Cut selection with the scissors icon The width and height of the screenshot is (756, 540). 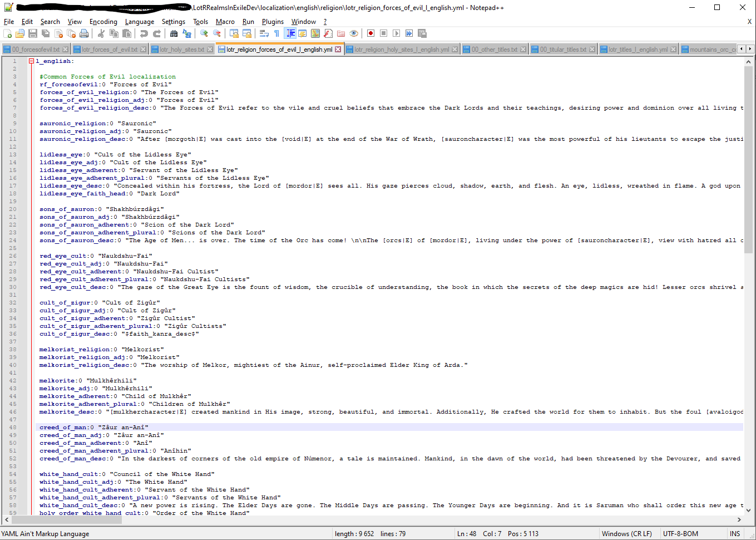(101, 34)
